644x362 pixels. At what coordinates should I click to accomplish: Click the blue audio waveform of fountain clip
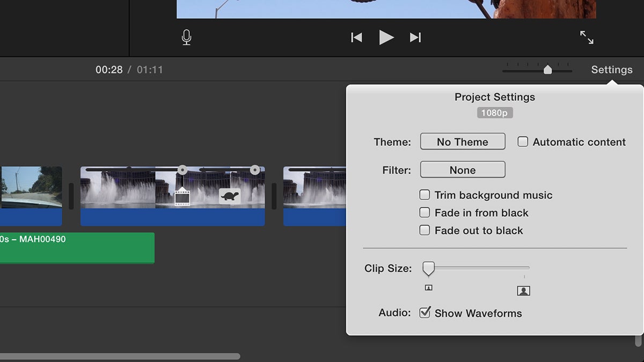coord(172,217)
